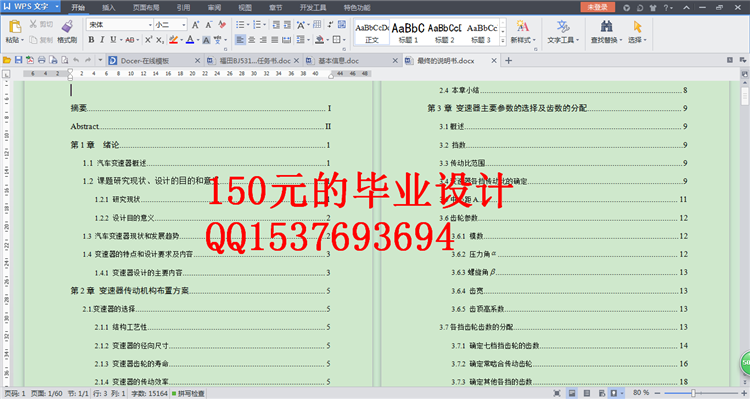Open the borders dropdown arrow
This screenshot has width=750, height=399.
pos(344,40)
